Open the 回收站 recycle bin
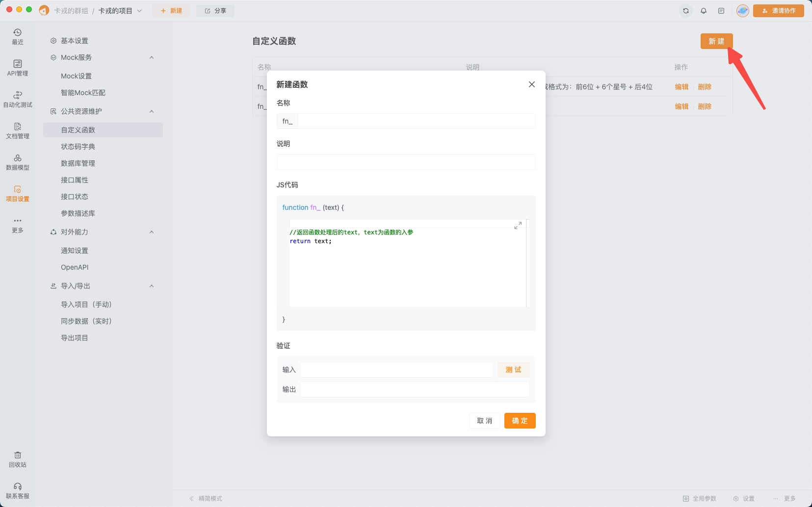This screenshot has height=507, width=812. point(18,459)
